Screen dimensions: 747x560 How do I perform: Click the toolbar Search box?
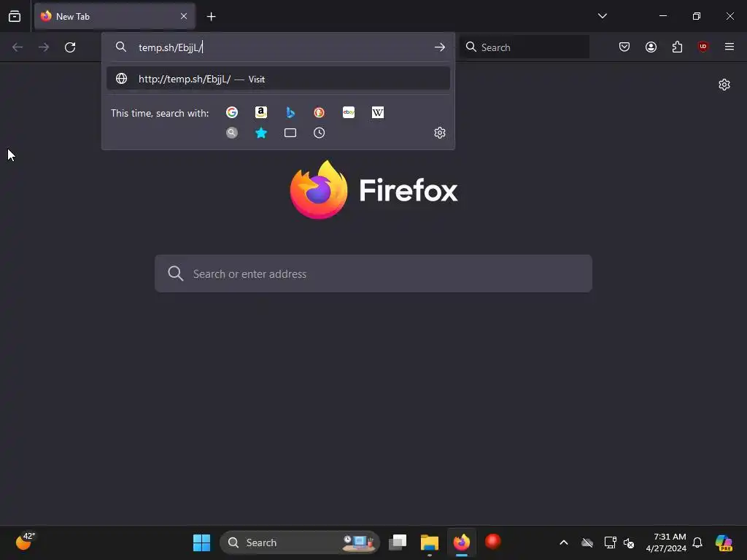pyautogui.click(x=525, y=47)
